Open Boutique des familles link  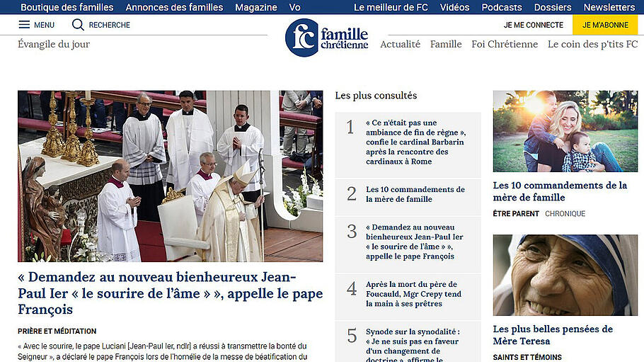pyautogui.click(x=67, y=7)
